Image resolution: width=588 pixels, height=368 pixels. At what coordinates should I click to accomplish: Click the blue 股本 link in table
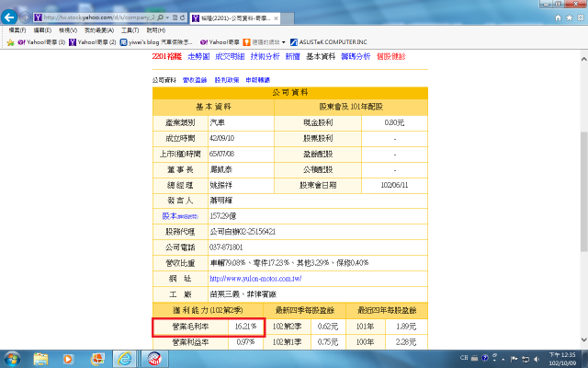(x=180, y=216)
